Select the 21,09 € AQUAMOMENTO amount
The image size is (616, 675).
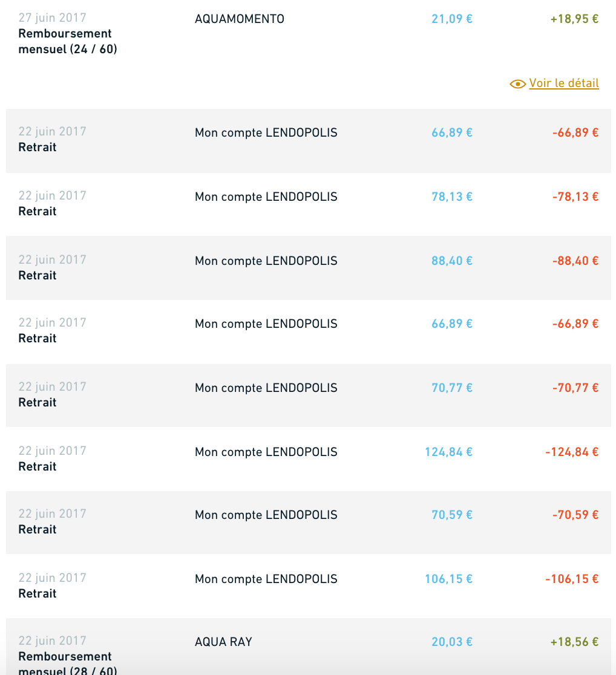pos(452,19)
